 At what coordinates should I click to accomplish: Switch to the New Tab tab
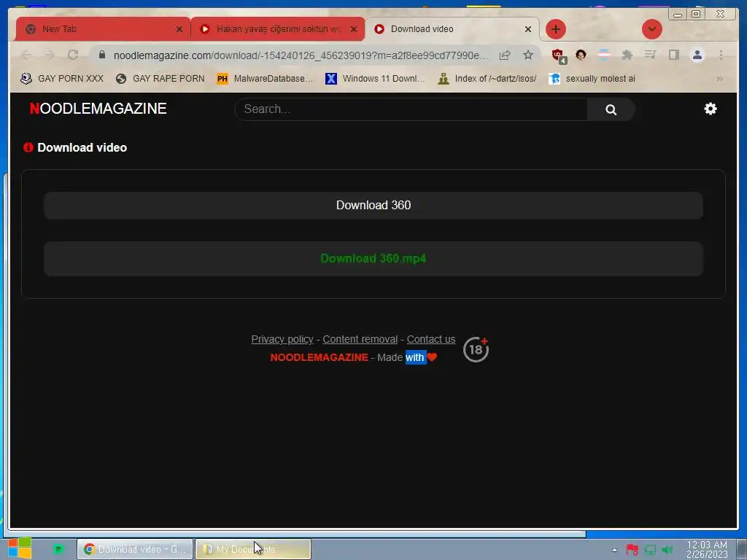point(102,29)
